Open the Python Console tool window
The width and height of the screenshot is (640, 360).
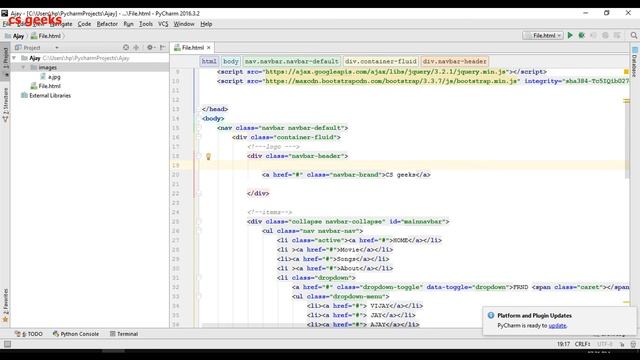point(76,334)
